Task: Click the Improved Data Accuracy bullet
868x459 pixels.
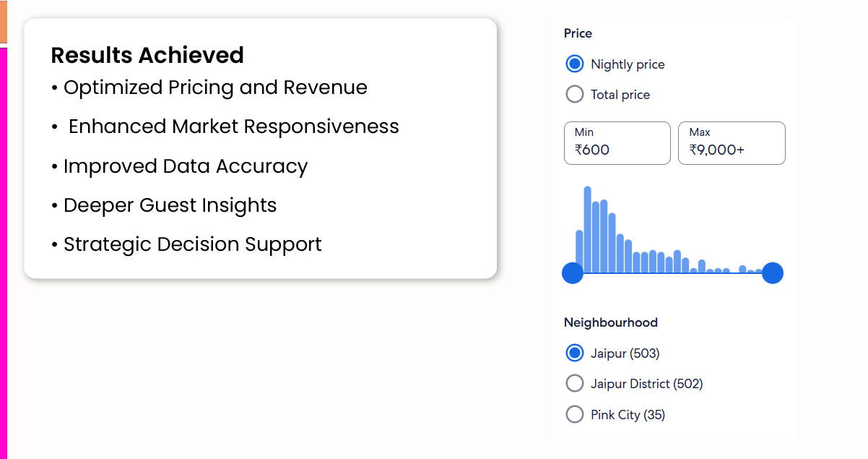Action: [181, 166]
